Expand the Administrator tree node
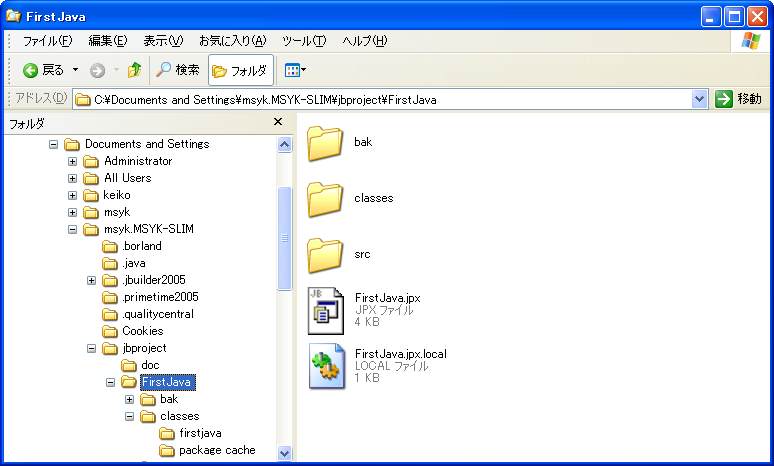774x466 pixels. click(x=73, y=161)
